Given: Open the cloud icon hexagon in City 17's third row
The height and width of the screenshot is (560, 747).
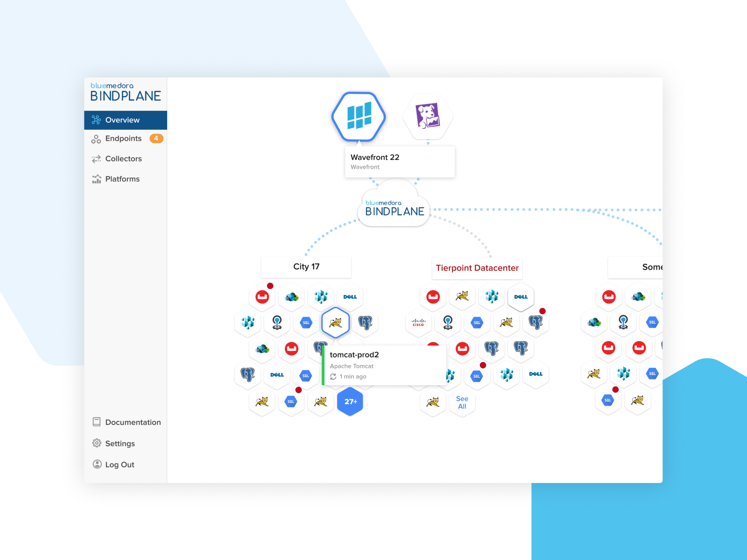Looking at the screenshot, I should [x=262, y=349].
